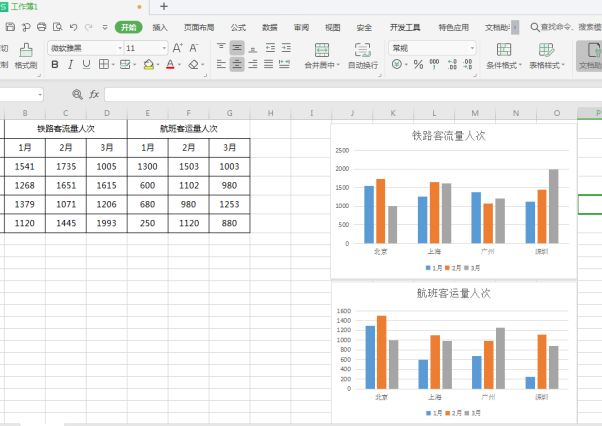
Task: Redo the last action
Action: coord(89,27)
